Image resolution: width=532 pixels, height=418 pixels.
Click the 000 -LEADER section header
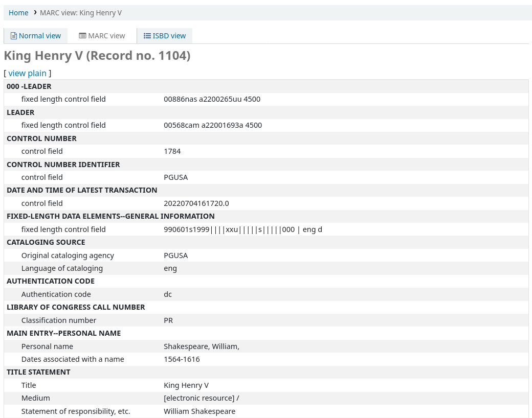(x=29, y=86)
